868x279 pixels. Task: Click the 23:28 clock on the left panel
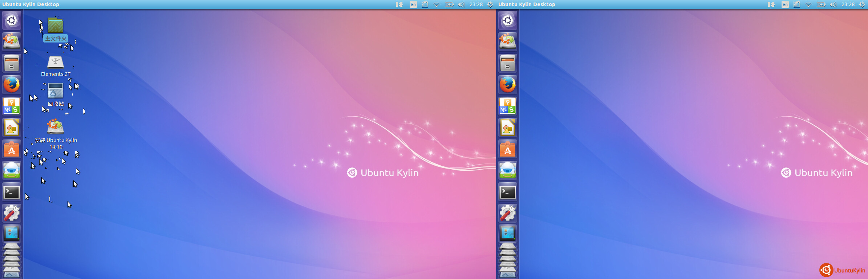point(476,4)
